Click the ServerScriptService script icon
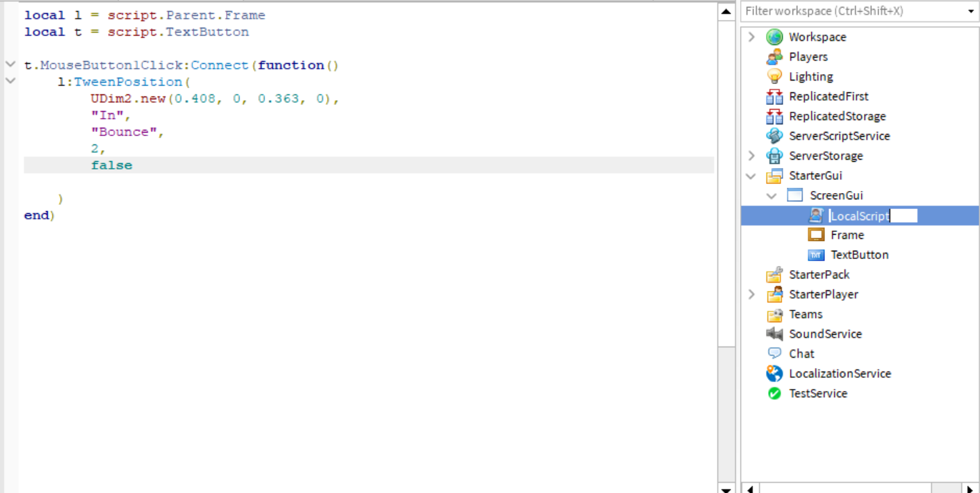This screenshot has width=980, height=493. (774, 135)
